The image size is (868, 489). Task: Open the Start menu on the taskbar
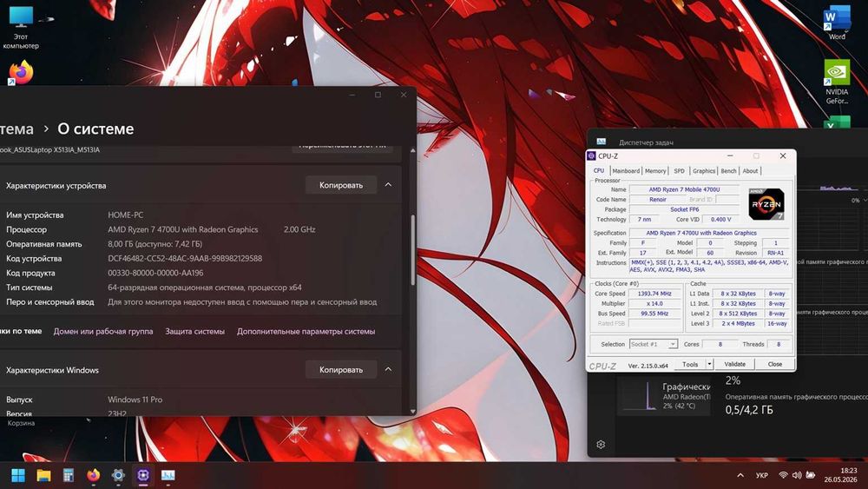coord(18,475)
